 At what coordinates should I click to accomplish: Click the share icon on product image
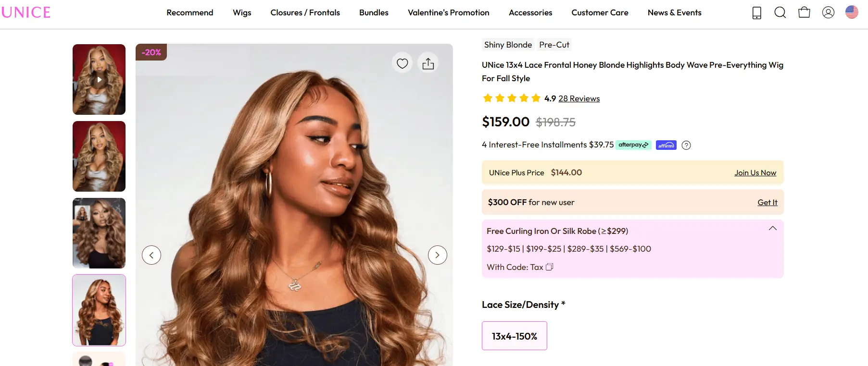428,63
